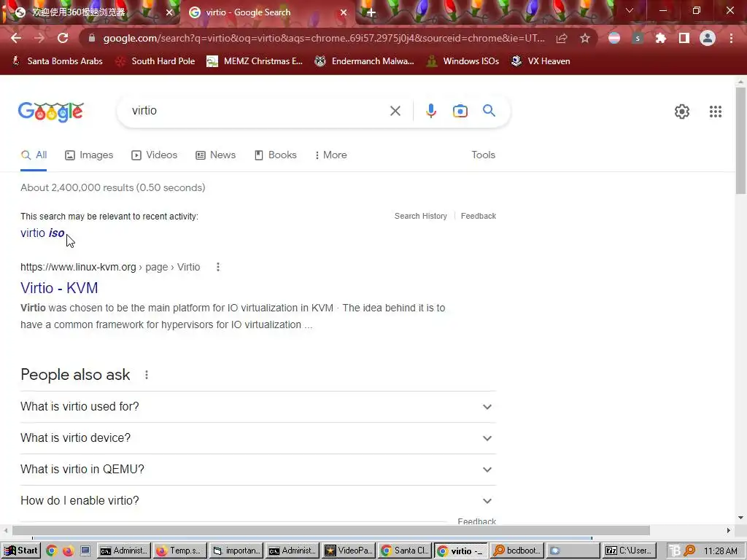Click the search tool tray icon

tap(689, 551)
